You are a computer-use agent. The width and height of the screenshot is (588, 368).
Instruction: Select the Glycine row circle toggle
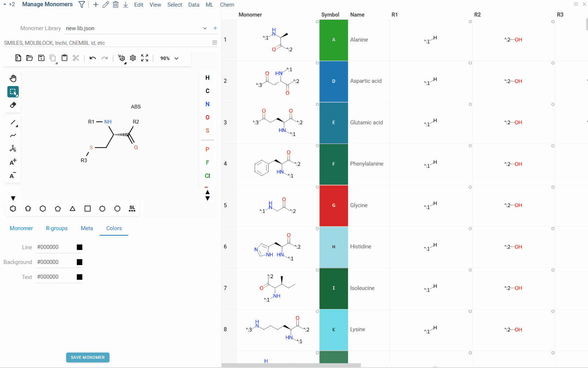(x=317, y=188)
